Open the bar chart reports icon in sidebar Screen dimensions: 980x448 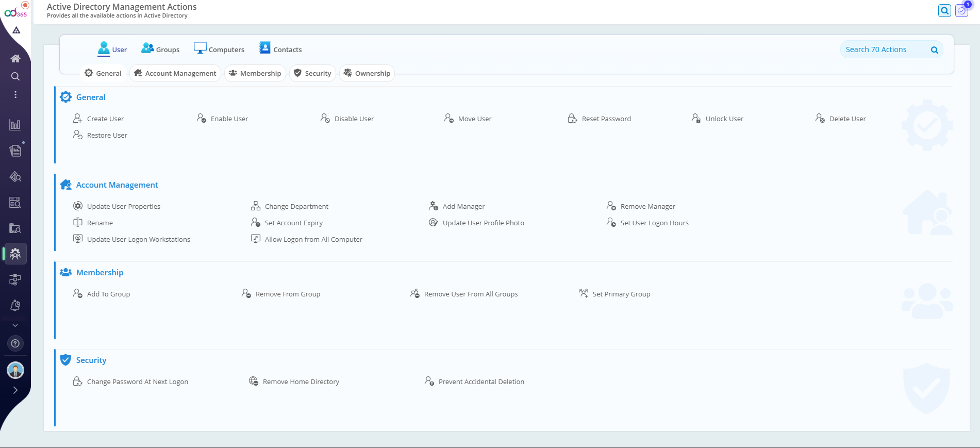tap(15, 125)
